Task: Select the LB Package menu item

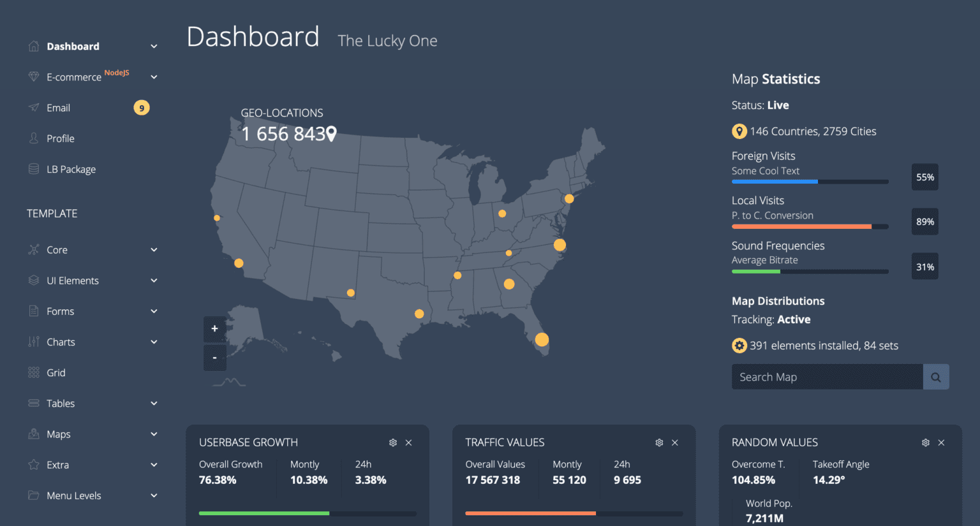Action: pyautogui.click(x=71, y=169)
